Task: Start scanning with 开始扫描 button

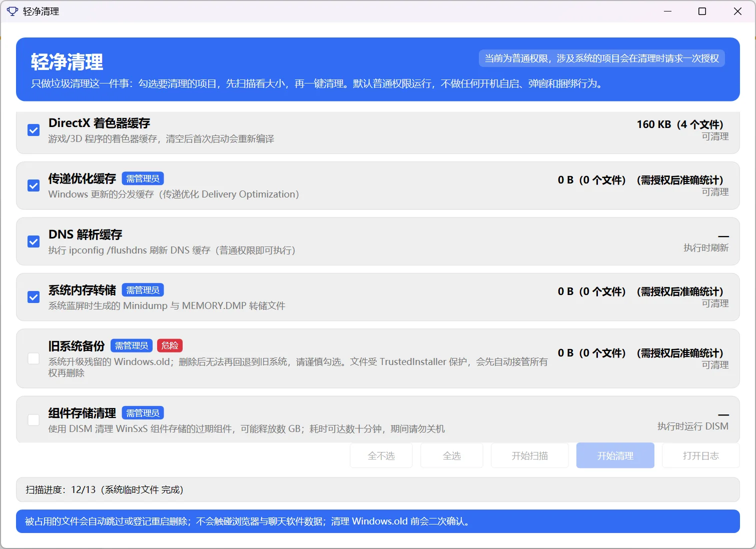Action: 530,455
